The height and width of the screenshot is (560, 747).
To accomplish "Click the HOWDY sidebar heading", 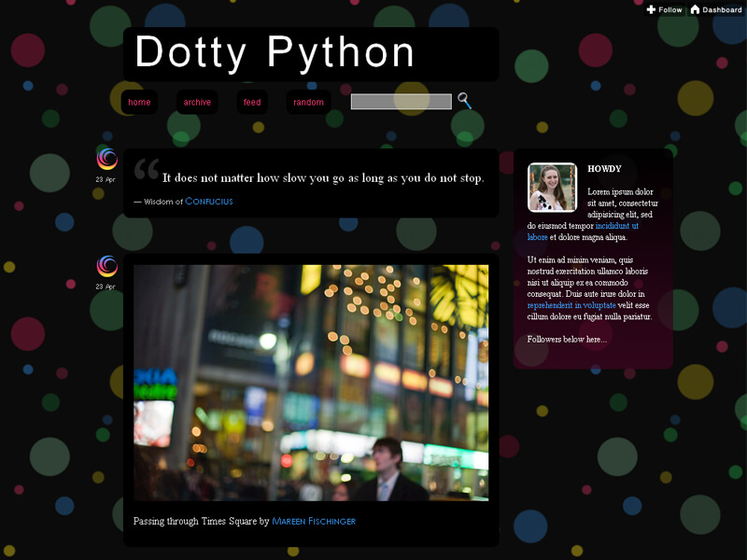I will pyautogui.click(x=604, y=169).
